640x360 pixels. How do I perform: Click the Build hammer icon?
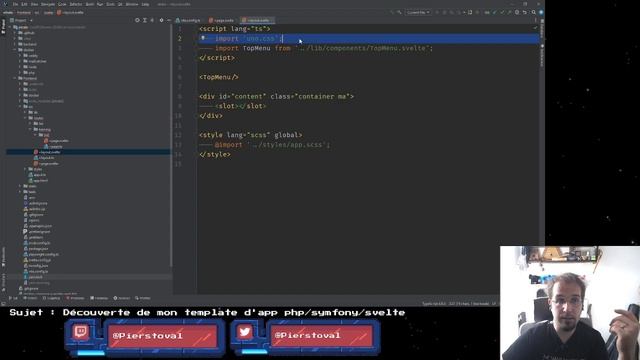(399, 12)
